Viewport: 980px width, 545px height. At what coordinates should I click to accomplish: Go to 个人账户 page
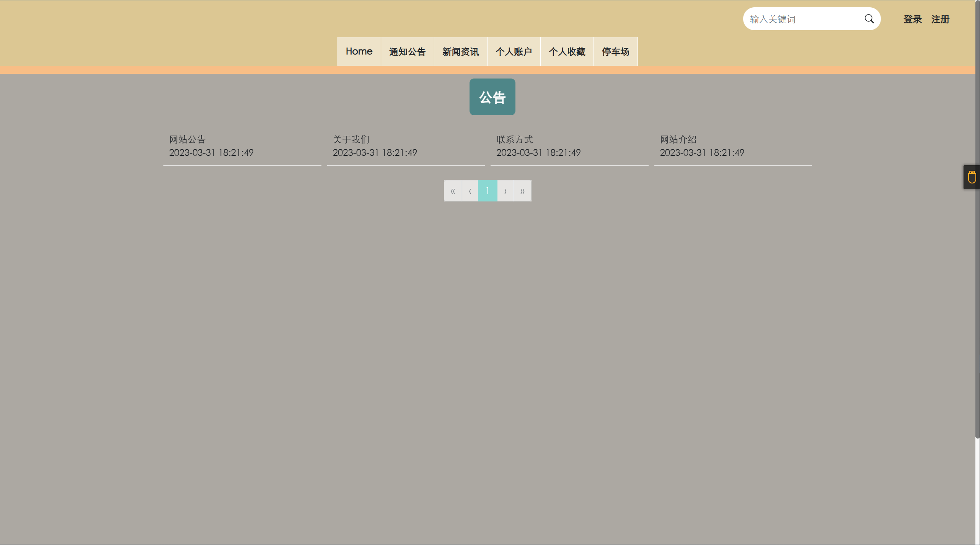point(514,51)
